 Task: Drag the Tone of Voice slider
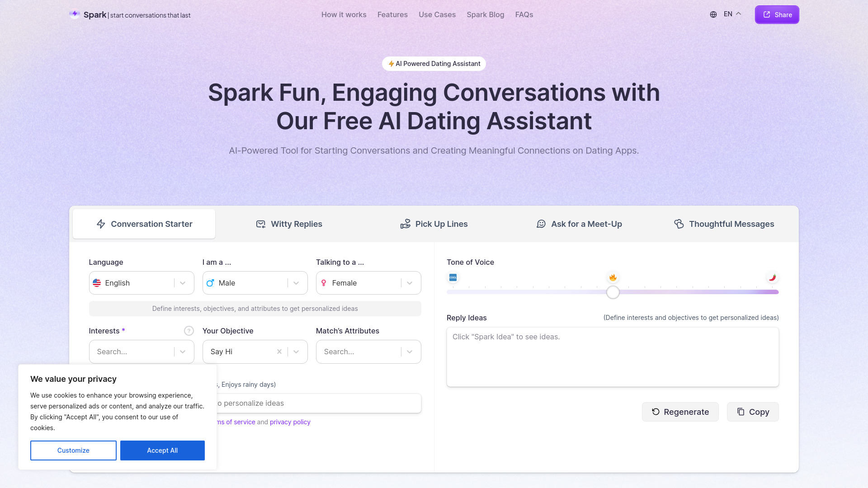(613, 292)
